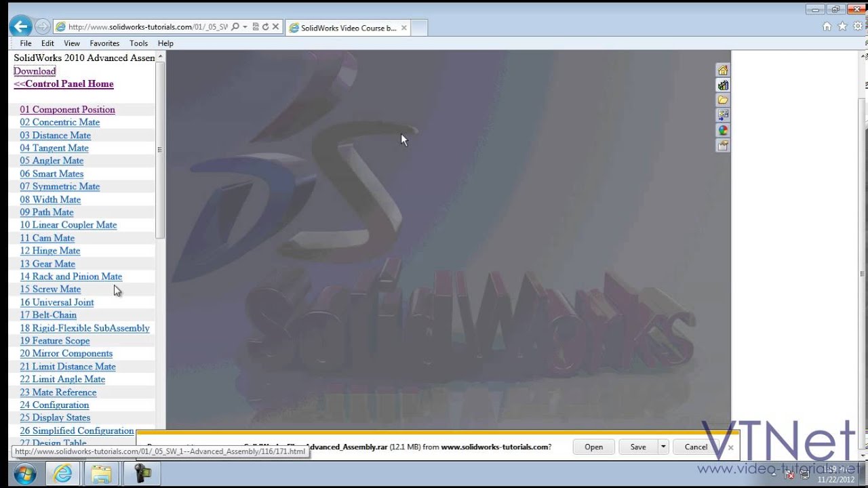The height and width of the screenshot is (488, 868).
Task: Click lesson list scroll-up arrow
Action: [160, 58]
